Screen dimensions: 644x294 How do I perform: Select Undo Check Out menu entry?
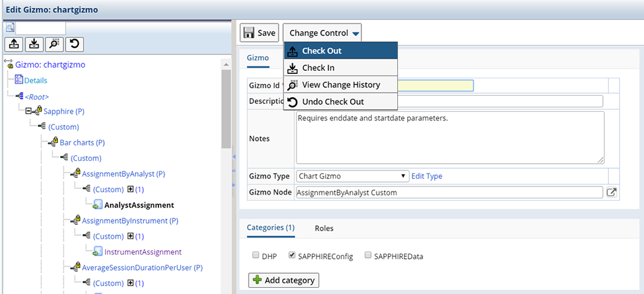coord(341,101)
